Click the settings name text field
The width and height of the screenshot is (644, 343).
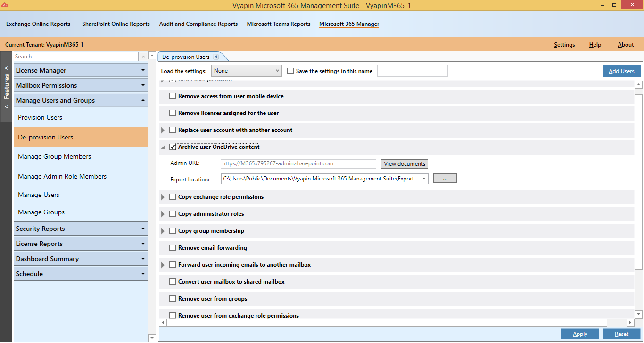click(x=413, y=71)
